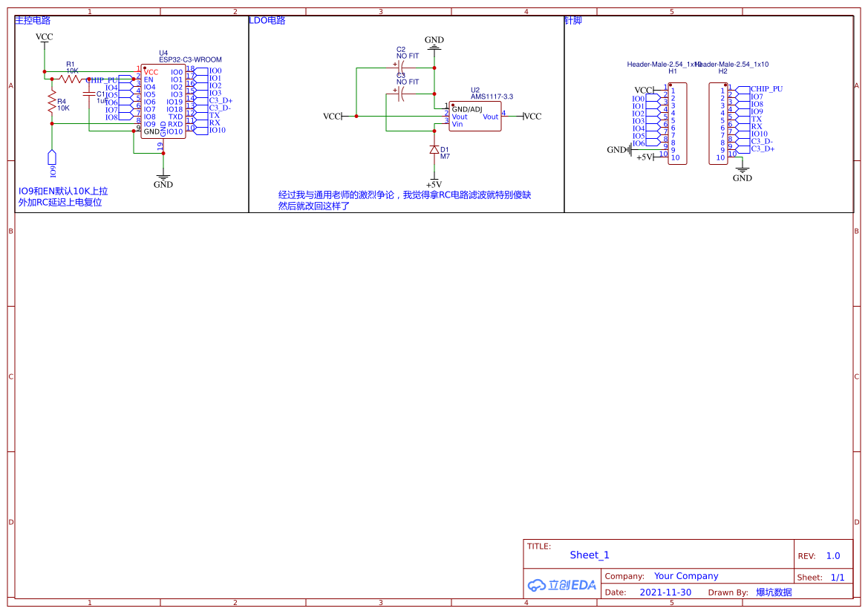
Task: Select the AMS1117-3.3 regulator U2
Action: 474,115
